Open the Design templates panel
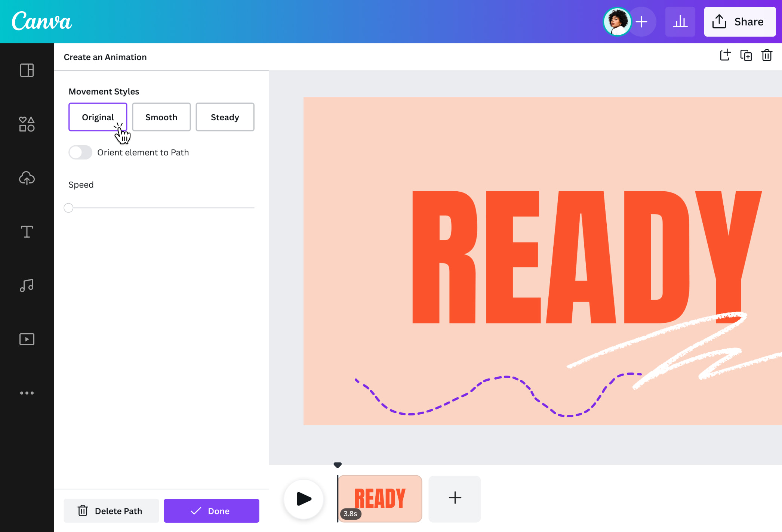Viewport: 782px width, 532px height. coord(27,70)
